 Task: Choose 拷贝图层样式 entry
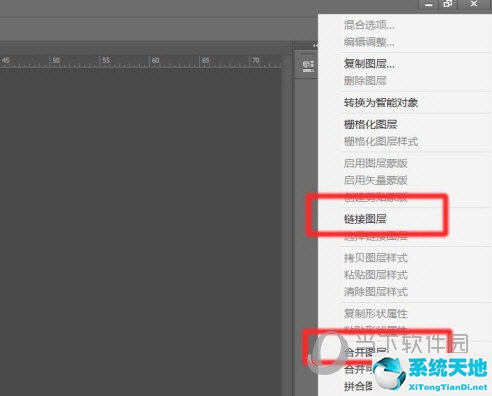click(375, 258)
